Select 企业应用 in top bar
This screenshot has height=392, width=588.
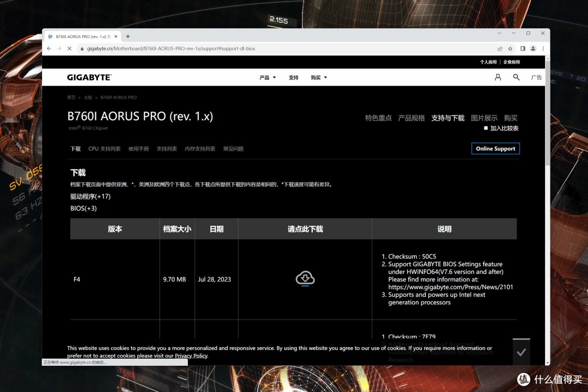pos(511,62)
